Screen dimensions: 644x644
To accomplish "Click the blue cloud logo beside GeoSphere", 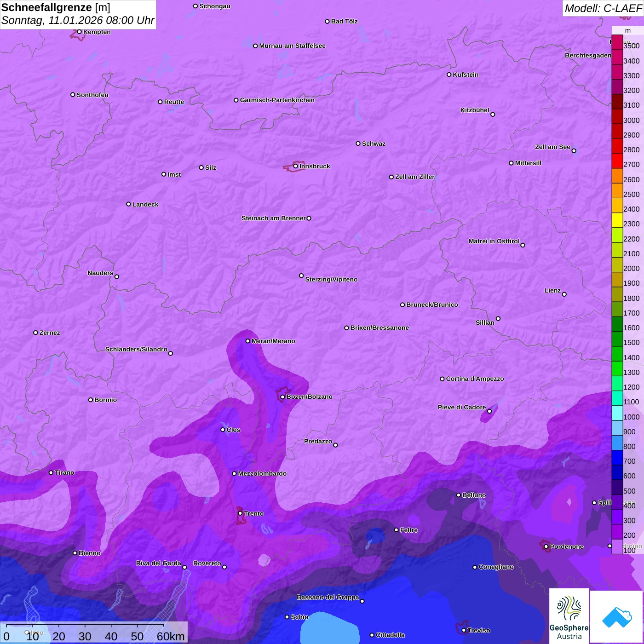I will click(x=616, y=617).
